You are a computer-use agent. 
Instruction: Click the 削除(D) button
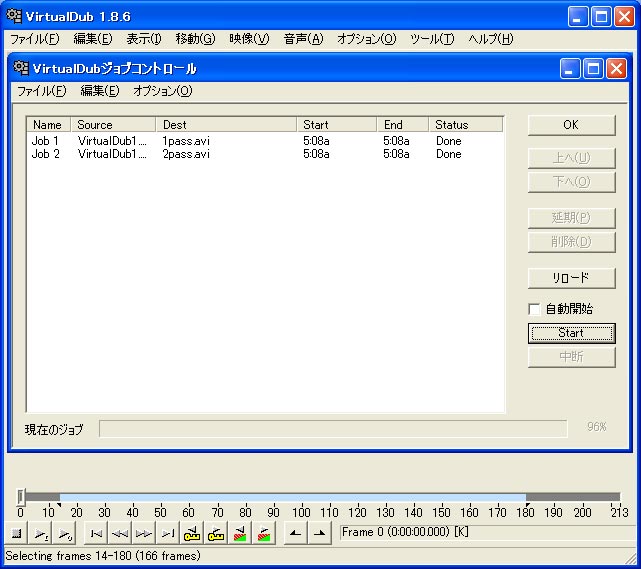(572, 242)
